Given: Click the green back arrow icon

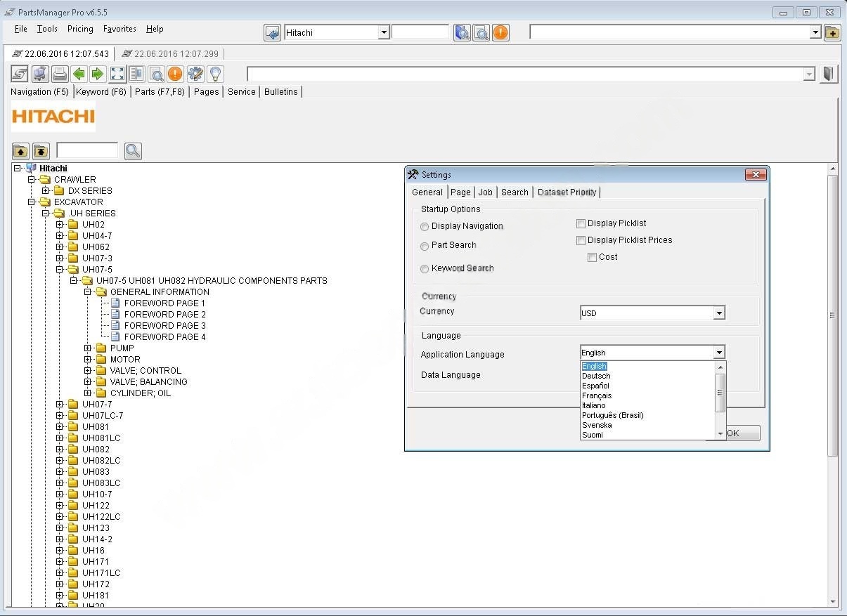Looking at the screenshot, I should pos(79,74).
